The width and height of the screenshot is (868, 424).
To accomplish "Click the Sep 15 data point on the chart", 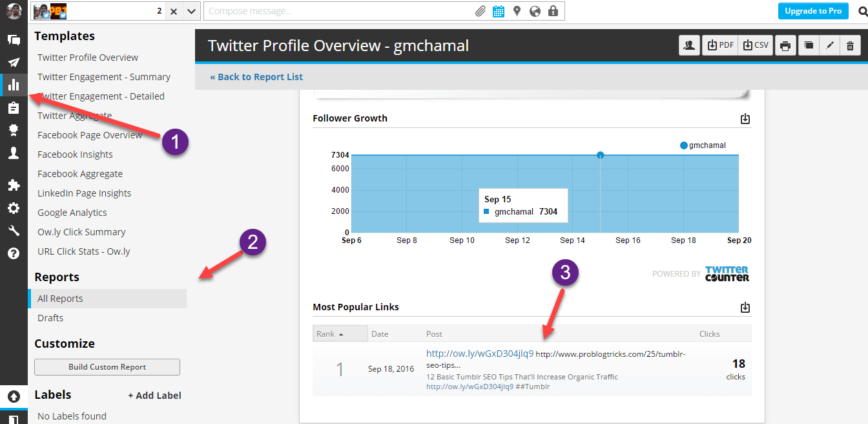I will (601, 155).
